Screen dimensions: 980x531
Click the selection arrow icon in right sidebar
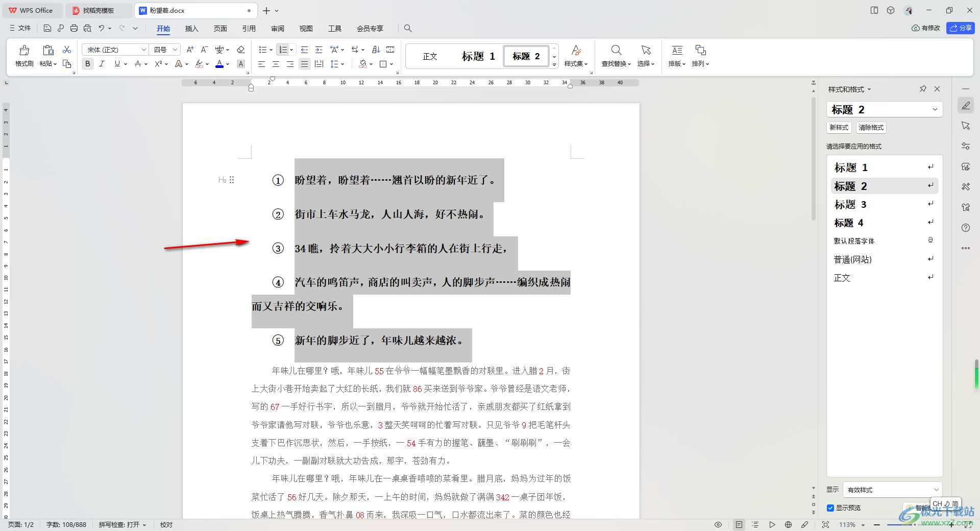[966, 126]
